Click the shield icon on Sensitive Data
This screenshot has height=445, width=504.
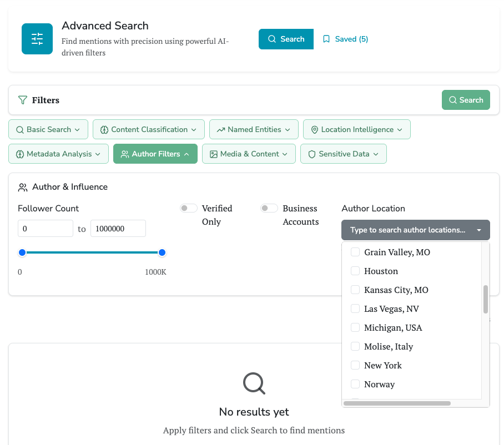[x=312, y=154]
